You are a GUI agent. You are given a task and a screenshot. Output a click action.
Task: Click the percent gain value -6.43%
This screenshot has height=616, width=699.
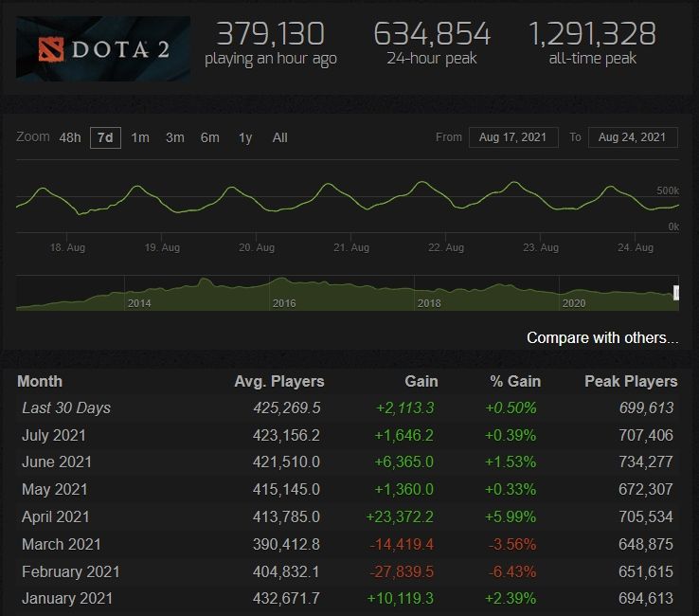[512, 571]
